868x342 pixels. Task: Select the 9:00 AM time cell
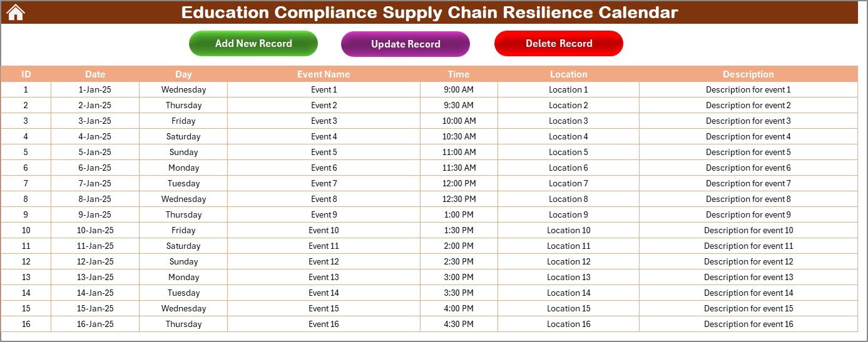tap(459, 89)
